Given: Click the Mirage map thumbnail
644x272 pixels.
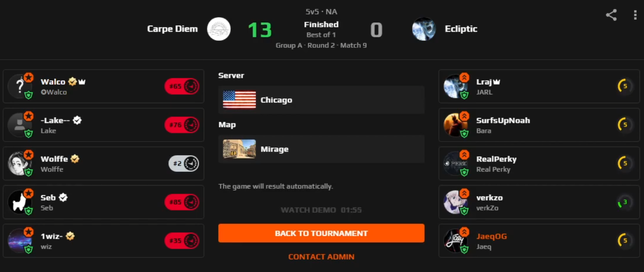Looking at the screenshot, I should (x=239, y=149).
